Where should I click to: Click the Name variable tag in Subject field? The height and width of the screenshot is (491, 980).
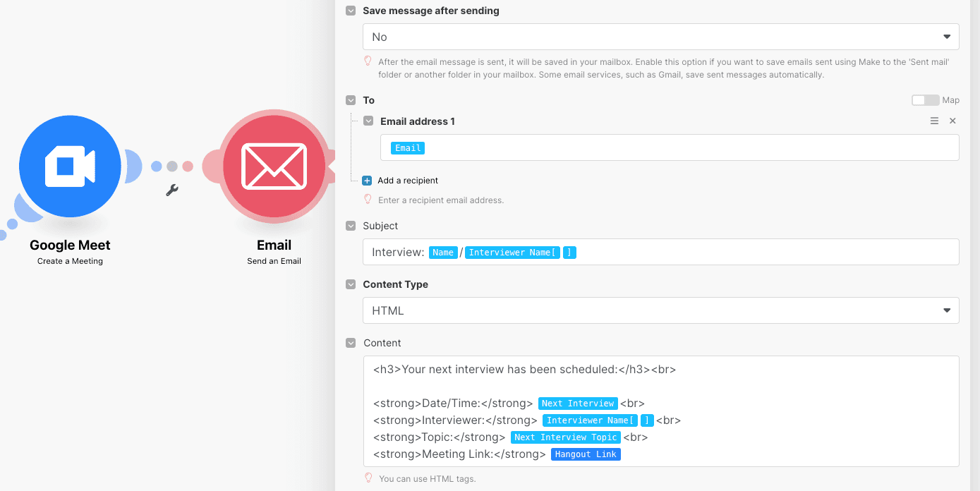pyautogui.click(x=443, y=252)
